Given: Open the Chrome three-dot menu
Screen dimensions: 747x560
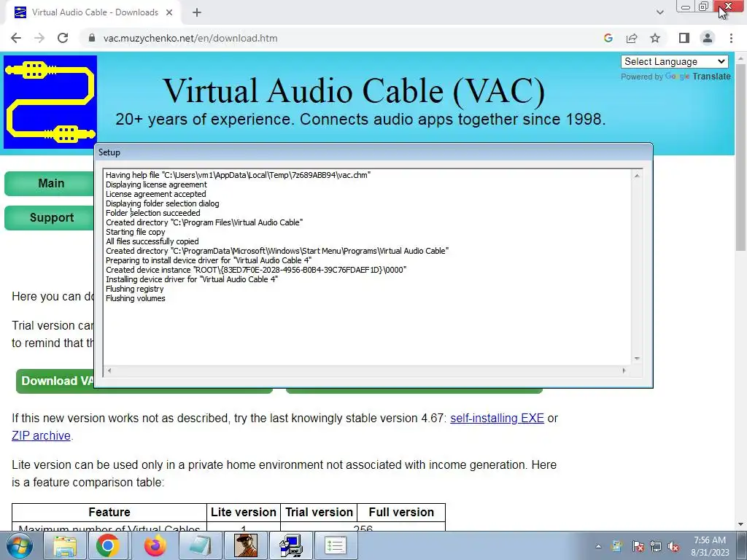Looking at the screenshot, I should click(731, 38).
